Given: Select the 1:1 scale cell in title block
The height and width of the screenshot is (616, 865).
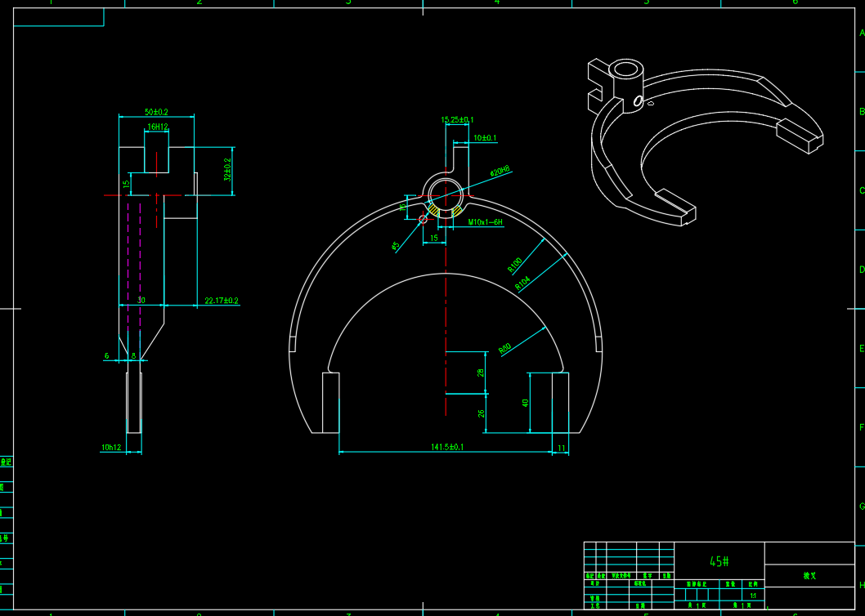Looking at the screenshot, I should tap(752, 596).
